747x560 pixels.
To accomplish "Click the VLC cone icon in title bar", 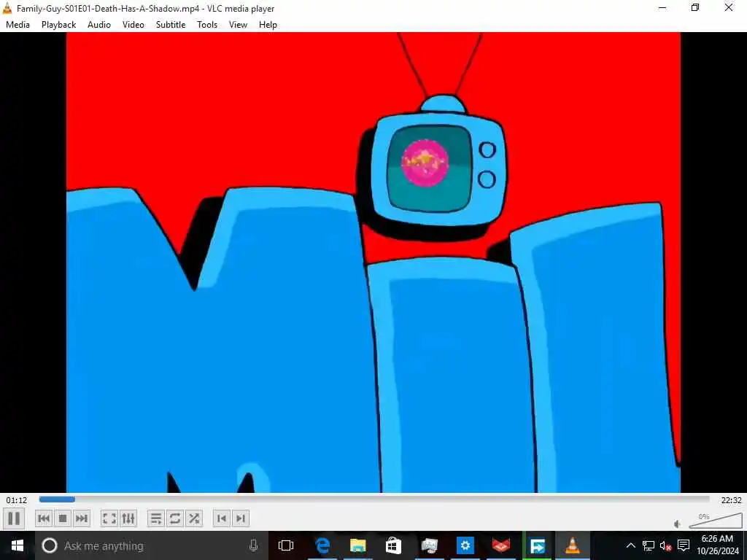I will click(x=7, y=8).
